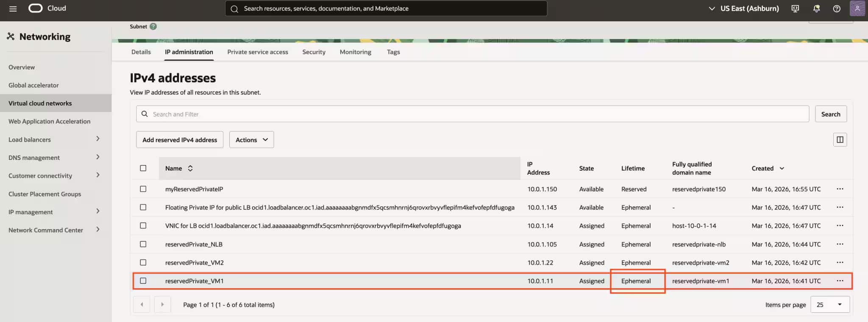868x322 pixels.
Task: Open actions menu for reservedPrivate_VM1 row
Action: tap(840, 280)
